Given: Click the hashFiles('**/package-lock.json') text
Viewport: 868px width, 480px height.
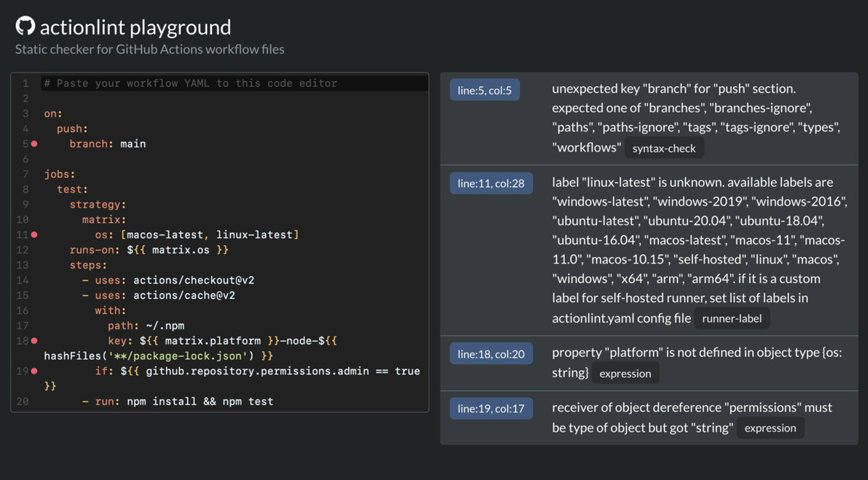Looking at the screenshot, I should [148, 355].
